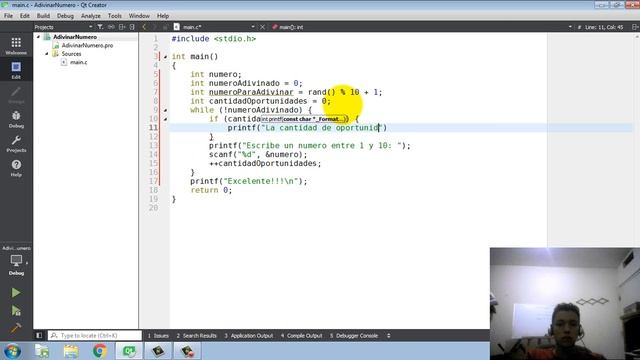Click the # preprocessor directives icon

click(579, 27)
